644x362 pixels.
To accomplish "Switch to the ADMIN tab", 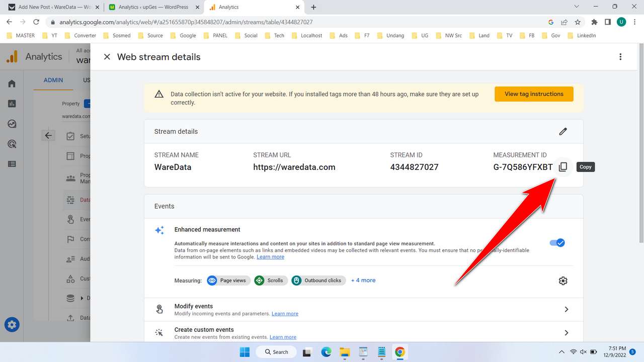I will (53, 80).
